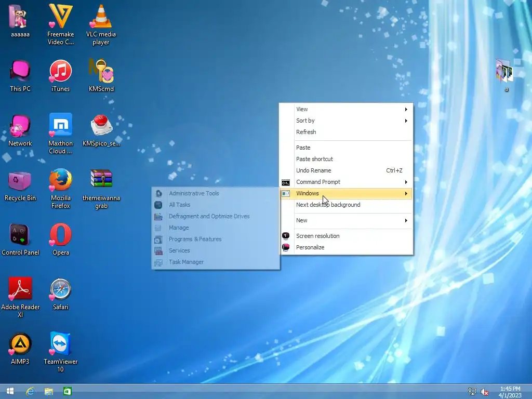Open Programs & Features entry
Image resolution: width=532 pixels, height=399 pixels.
point(216,239)
